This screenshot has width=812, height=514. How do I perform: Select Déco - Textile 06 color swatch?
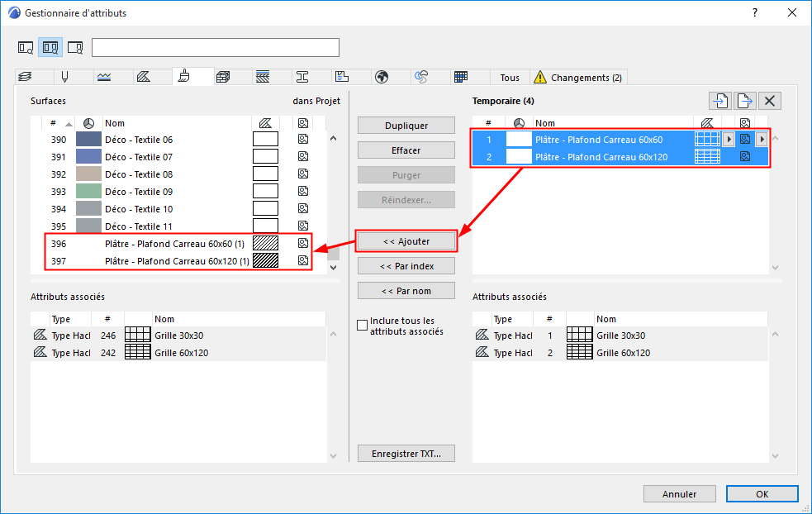[x=88, y=140]
